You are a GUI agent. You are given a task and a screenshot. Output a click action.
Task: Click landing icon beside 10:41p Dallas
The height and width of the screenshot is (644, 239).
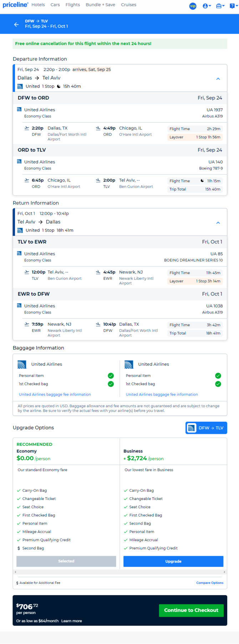(x=98, y=324)
